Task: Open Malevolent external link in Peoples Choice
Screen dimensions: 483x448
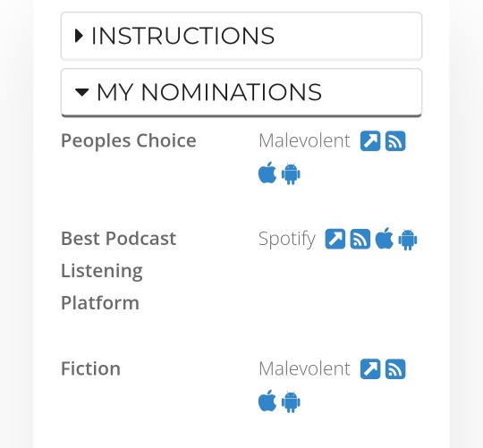Action: pyautogui.click(x=370, y=141)
